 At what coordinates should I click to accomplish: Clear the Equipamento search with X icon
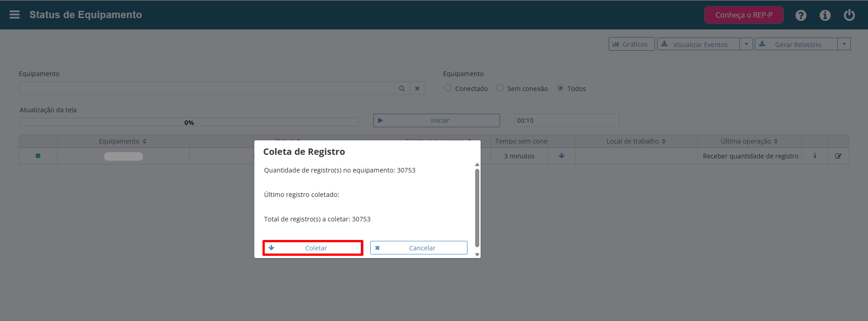417,88
